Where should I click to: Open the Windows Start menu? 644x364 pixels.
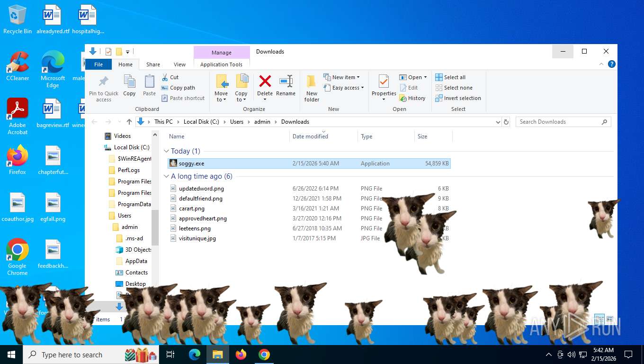[11, 355]
